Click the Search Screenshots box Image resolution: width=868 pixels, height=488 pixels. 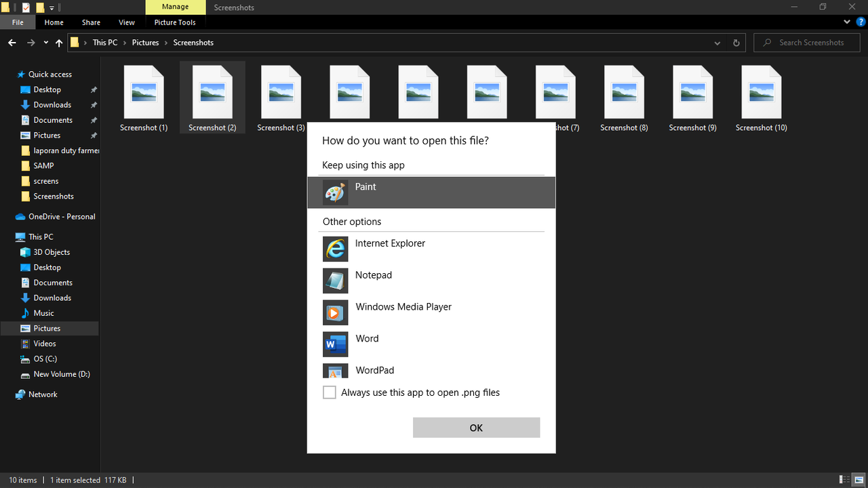coord(808,43)
